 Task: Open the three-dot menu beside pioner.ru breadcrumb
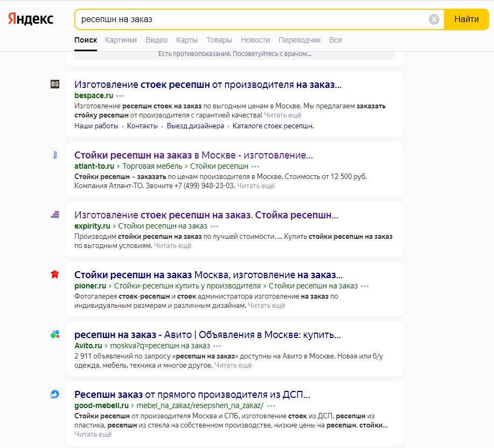pyautogui.click(x=365, y=286)
